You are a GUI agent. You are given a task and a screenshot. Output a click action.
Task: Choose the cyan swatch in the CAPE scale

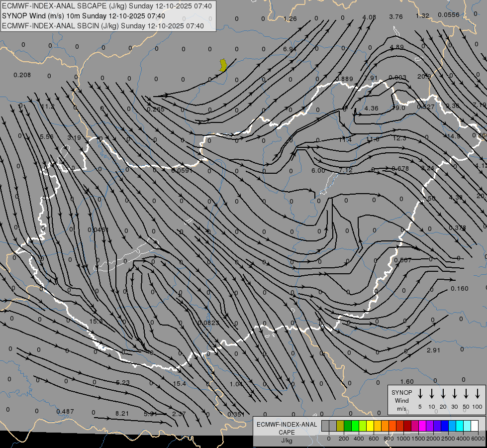point(460,426)
